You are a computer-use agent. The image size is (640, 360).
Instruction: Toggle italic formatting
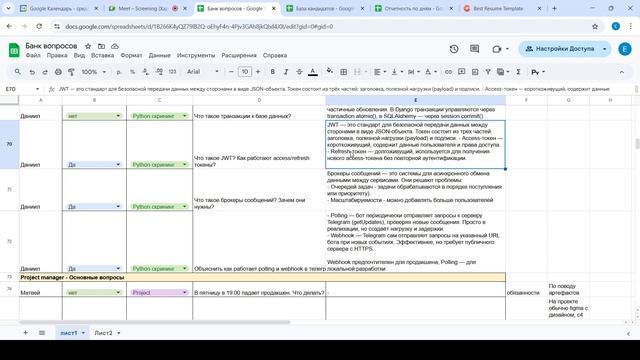286,72
